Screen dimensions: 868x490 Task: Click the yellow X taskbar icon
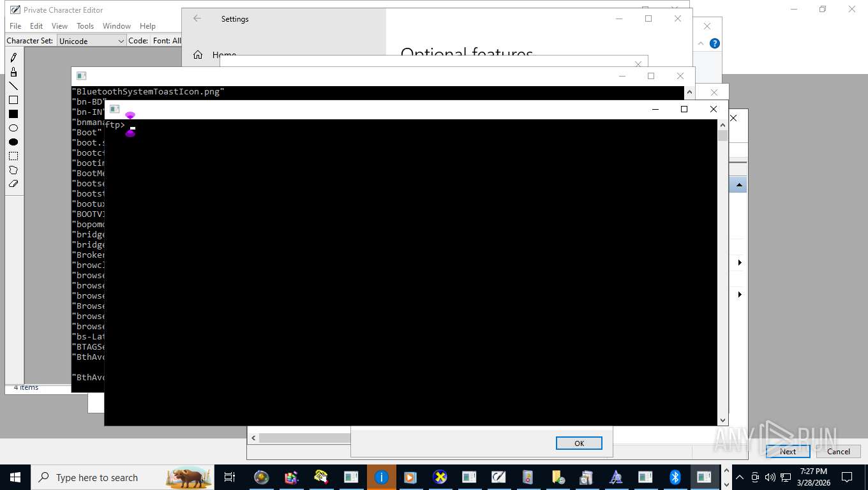click(x=440, y=477)
